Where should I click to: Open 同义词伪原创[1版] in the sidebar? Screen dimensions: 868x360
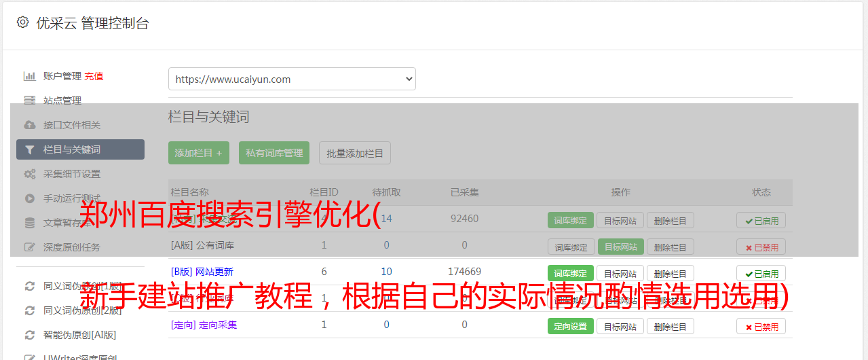83,286
